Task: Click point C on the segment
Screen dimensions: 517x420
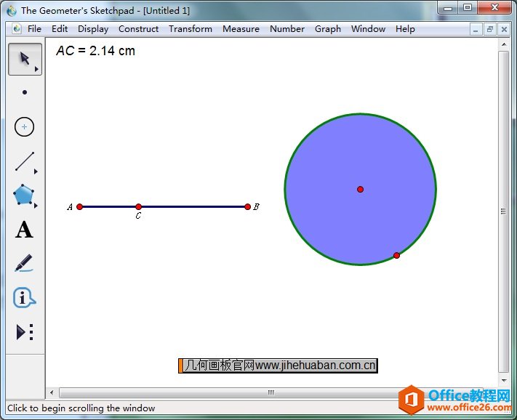Action: click(x=138, y=206)
